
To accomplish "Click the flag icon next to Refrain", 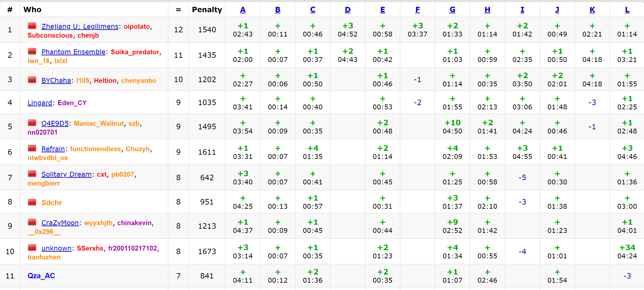I will [32, 148].
